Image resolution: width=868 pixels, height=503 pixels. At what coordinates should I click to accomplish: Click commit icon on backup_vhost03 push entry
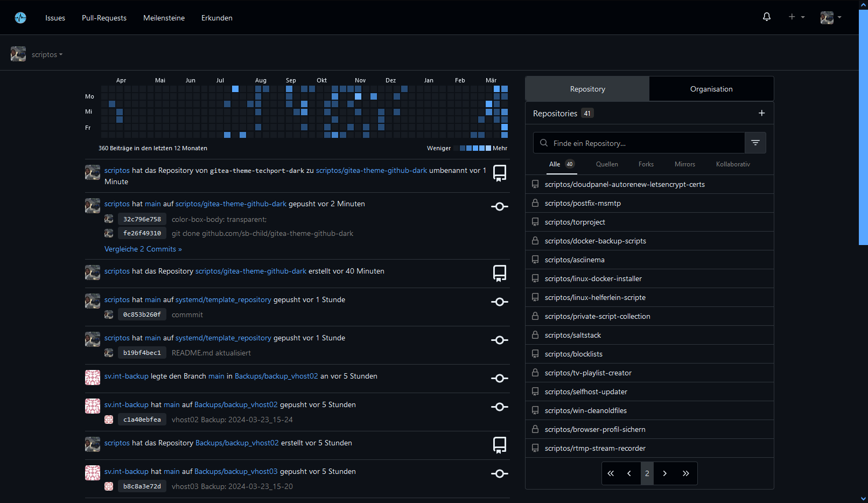click(499, 474)
